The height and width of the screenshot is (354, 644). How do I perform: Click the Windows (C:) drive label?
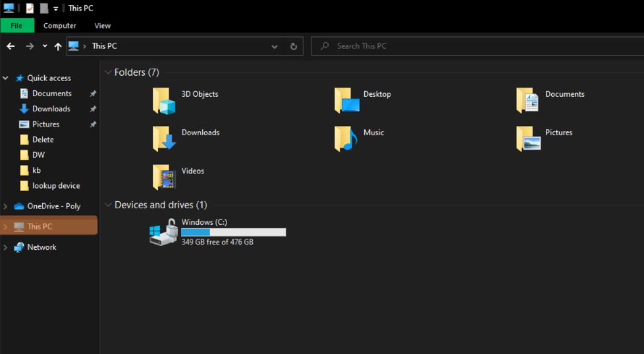(x=204, y=222)
